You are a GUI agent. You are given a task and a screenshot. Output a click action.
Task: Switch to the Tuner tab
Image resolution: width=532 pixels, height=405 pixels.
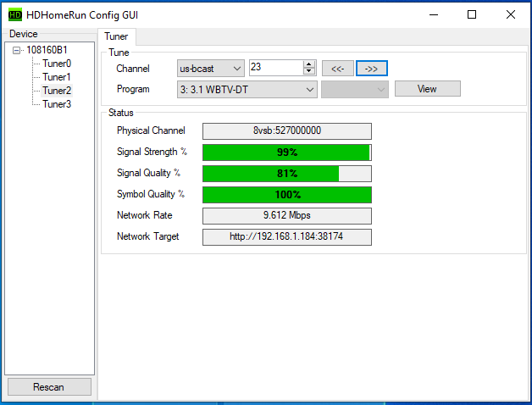point(116,36)
